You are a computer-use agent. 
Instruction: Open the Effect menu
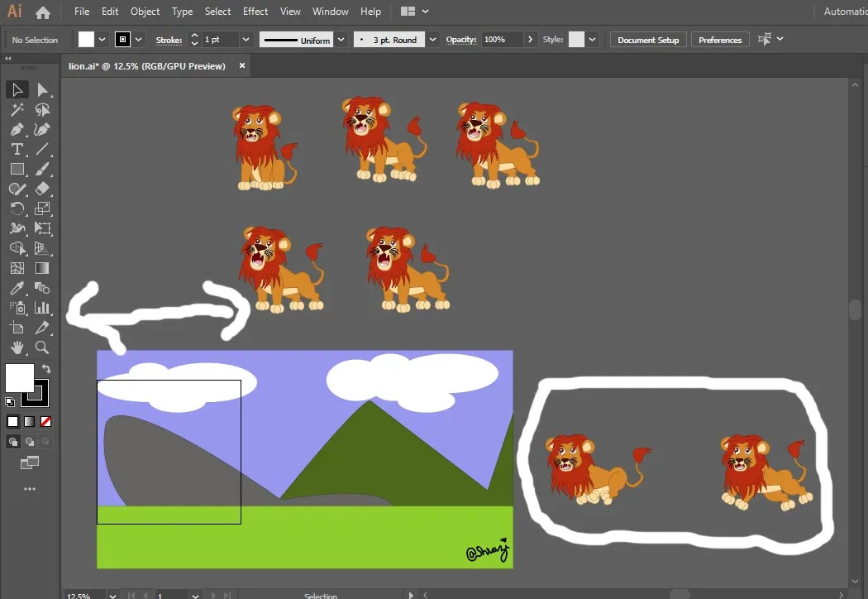coord(255,11)
